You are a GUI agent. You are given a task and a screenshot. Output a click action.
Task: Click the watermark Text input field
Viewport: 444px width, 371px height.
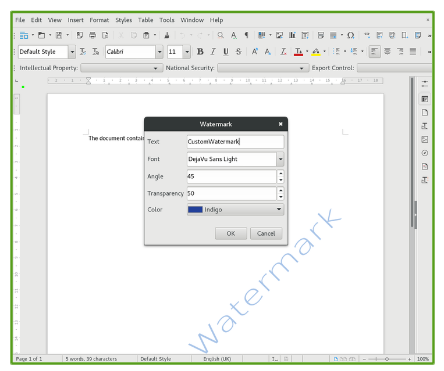point(235,142)
